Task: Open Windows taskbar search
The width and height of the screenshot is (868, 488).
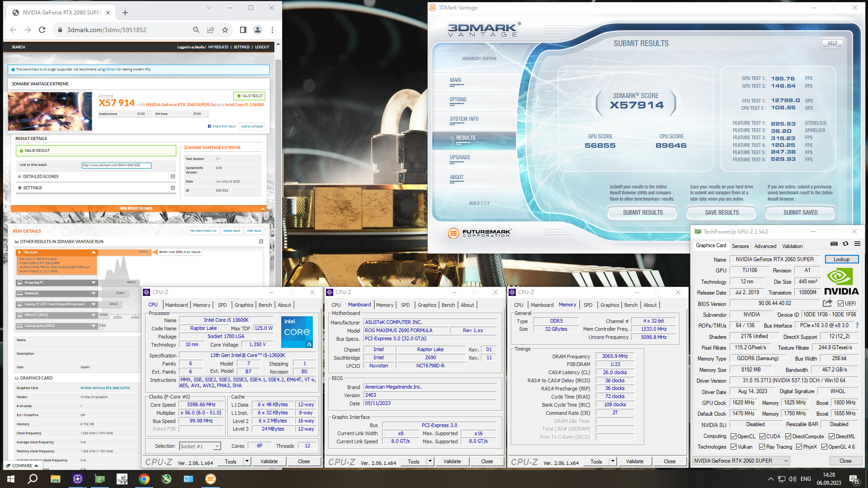Action: (x=33, y=479)
